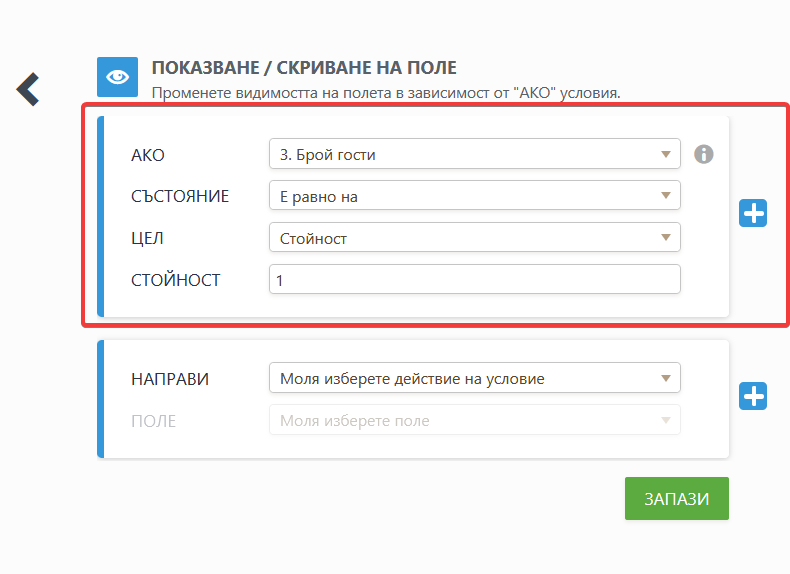Open the disabled ПОЛЕ field dropdown
Viewport: 790px width, 574px height.
click(x=475, y=420)
